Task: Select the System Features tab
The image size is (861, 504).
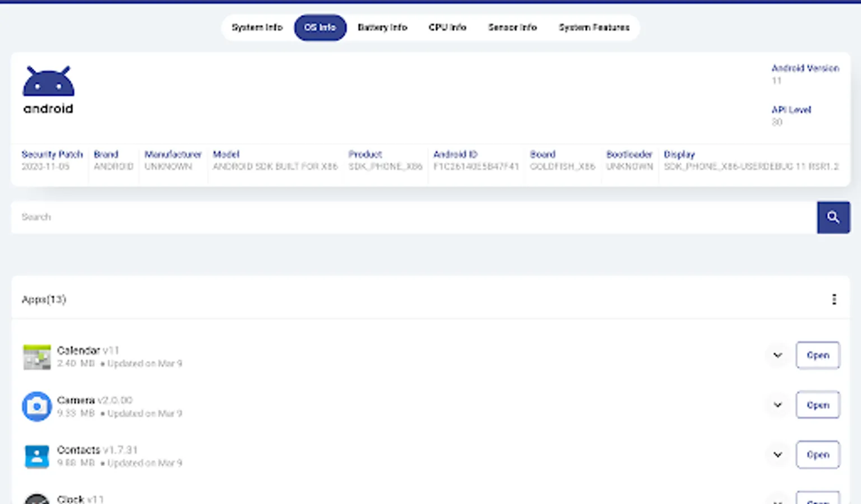Action: (x=594, y=27)
